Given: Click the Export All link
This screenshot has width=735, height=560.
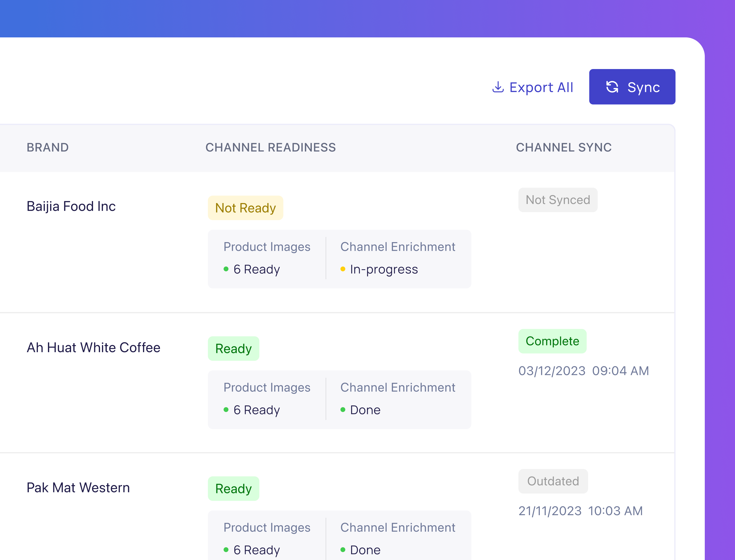Looking at the screenshot, I should coord(541,87).
